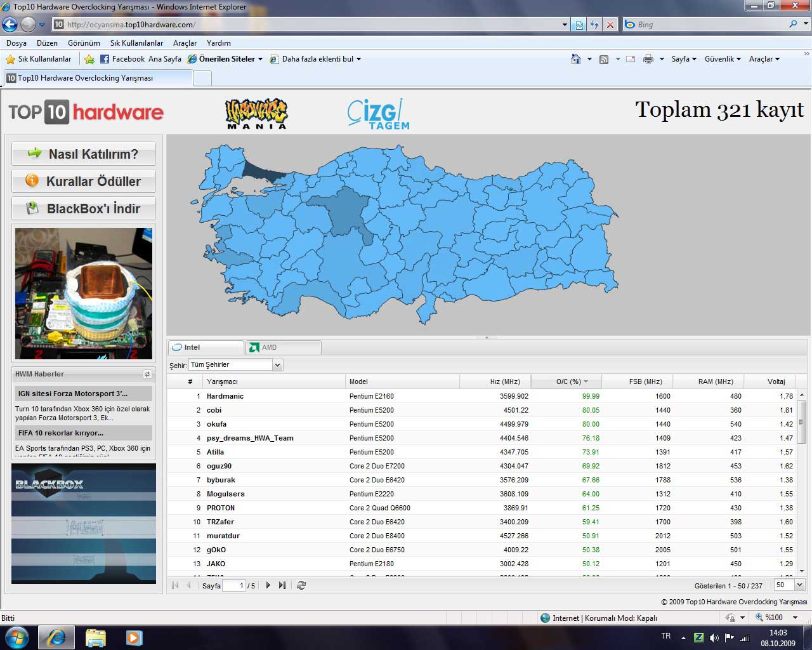Viewport: 812px width, 650px height.
Task: Switch to the Intel tab
Action: 206,347
